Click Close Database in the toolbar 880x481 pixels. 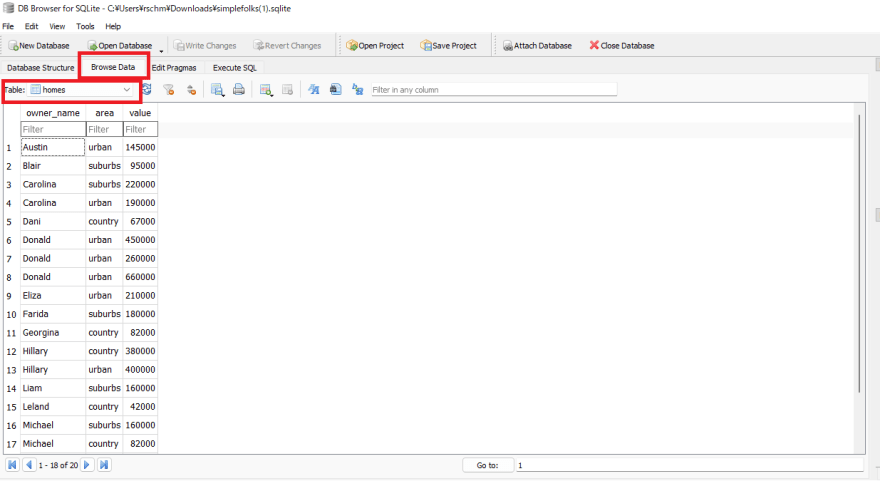tap(622, 45)
